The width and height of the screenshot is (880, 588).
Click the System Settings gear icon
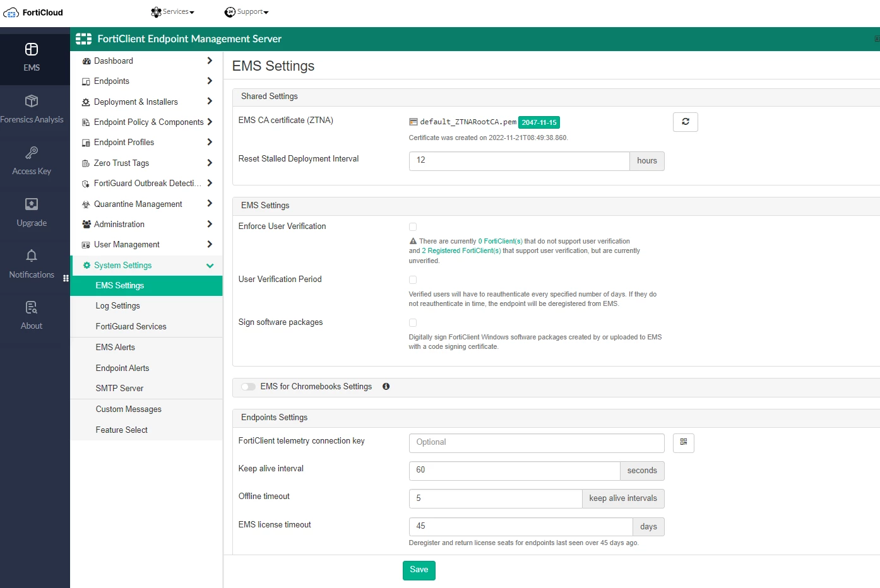point(87,266)
